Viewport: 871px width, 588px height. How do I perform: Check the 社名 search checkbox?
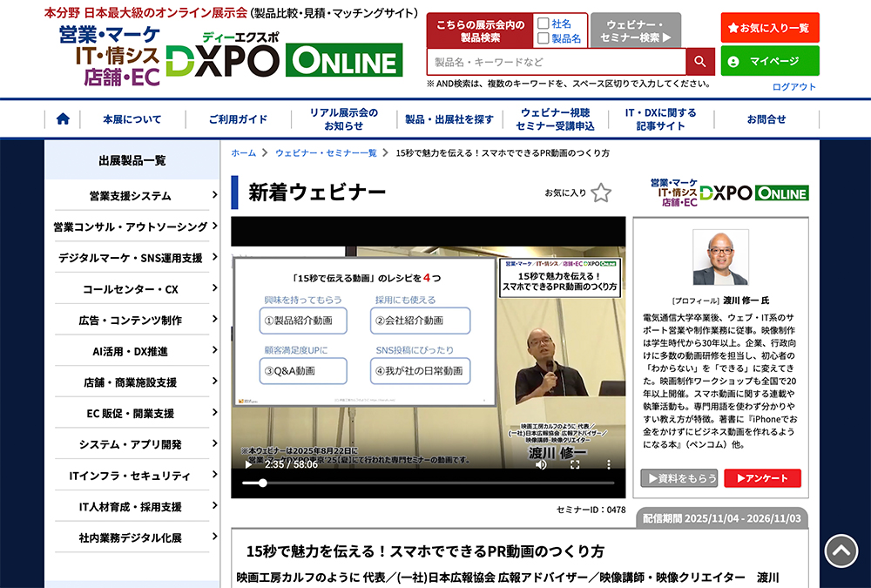click(544, 24)
